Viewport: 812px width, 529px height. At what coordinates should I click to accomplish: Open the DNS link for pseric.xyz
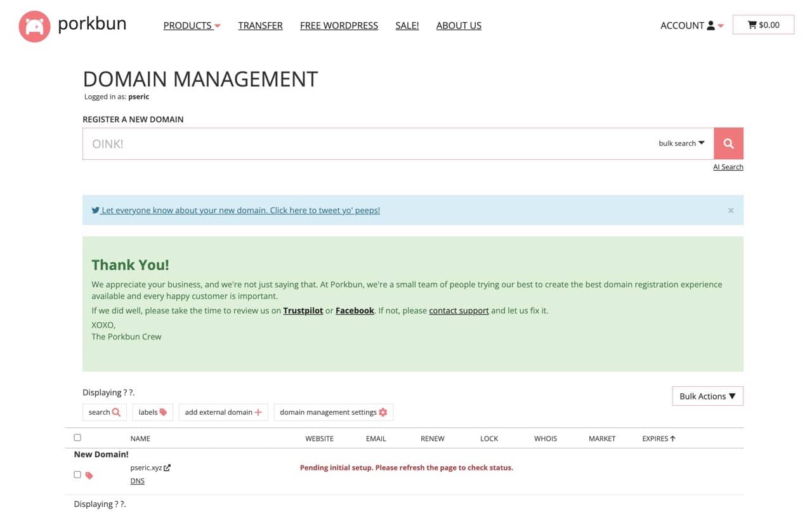[138, 481]
